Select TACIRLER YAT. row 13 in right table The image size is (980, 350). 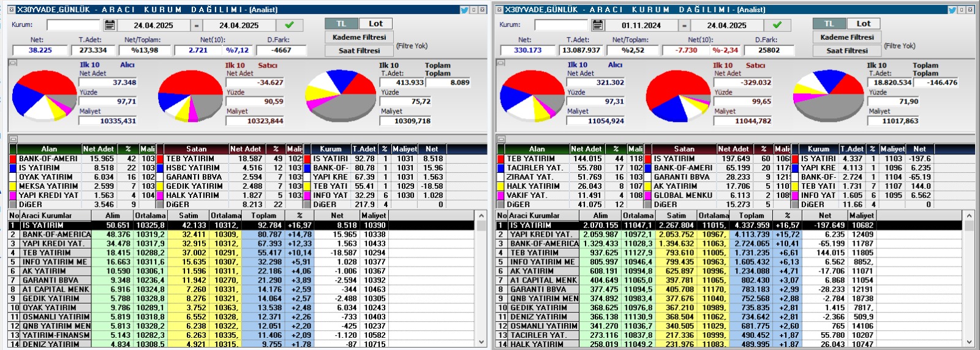tap(729, 335)
